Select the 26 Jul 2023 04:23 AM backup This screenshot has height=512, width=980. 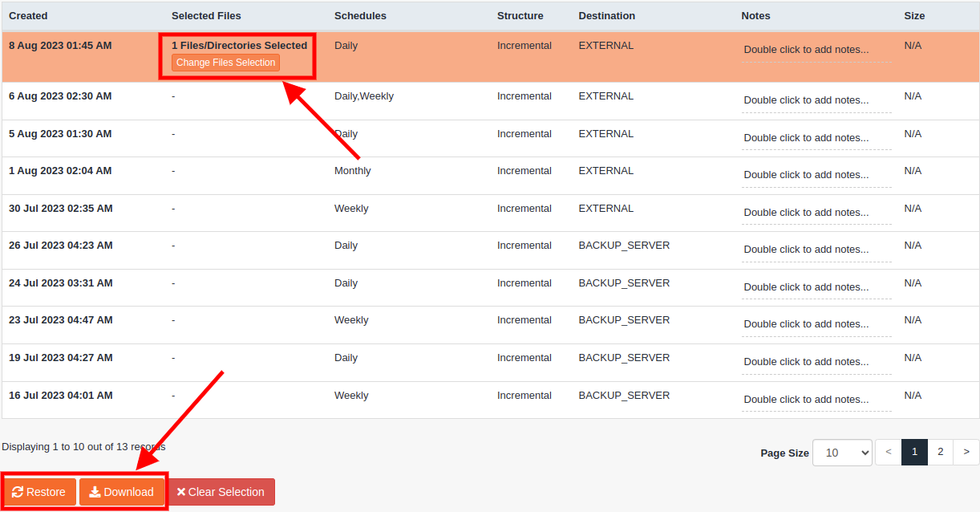click(x=60, y=246)
